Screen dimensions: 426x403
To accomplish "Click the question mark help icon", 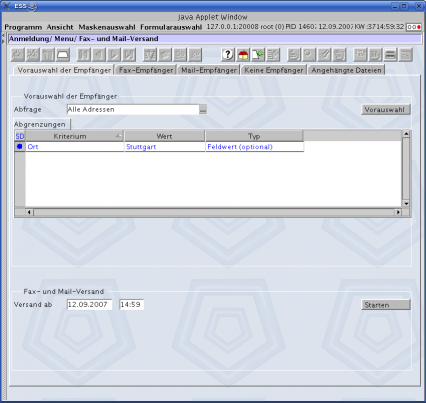I will coord(228,54).
